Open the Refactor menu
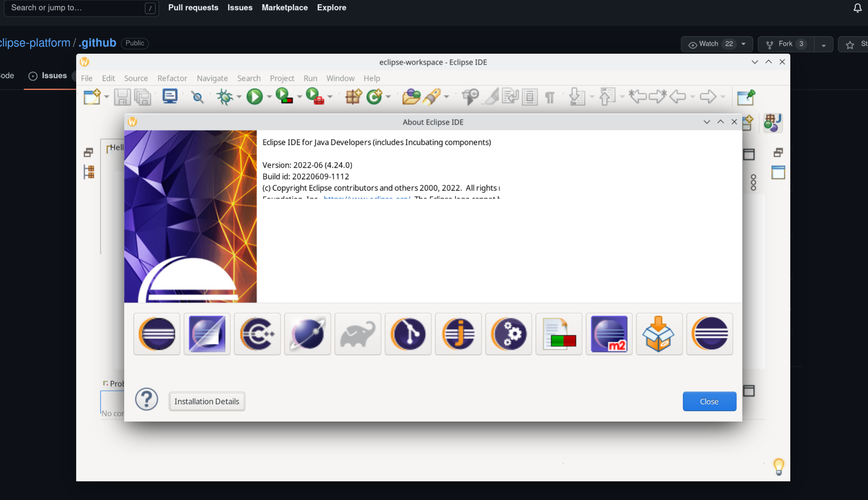This screenshot has height=500, width=868. pos(172,78)
